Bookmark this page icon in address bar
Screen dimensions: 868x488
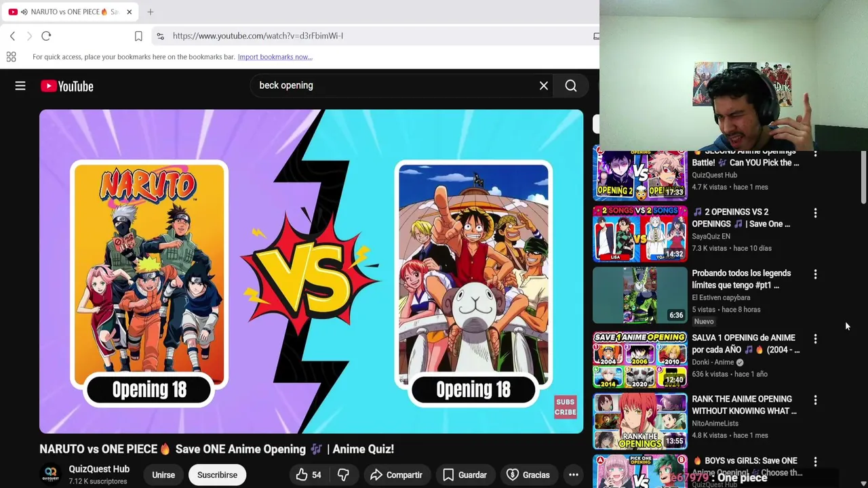pos(138,36)
